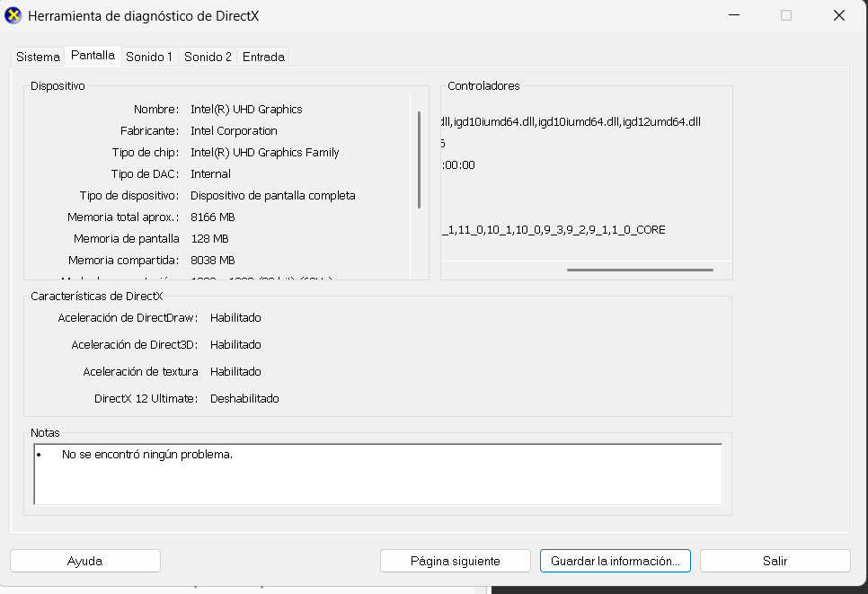Click the 'Tipo de dispositivo:' label
The width and height of the screenshot is (868, 594).
pyautogui.click(x=129, y=195)
